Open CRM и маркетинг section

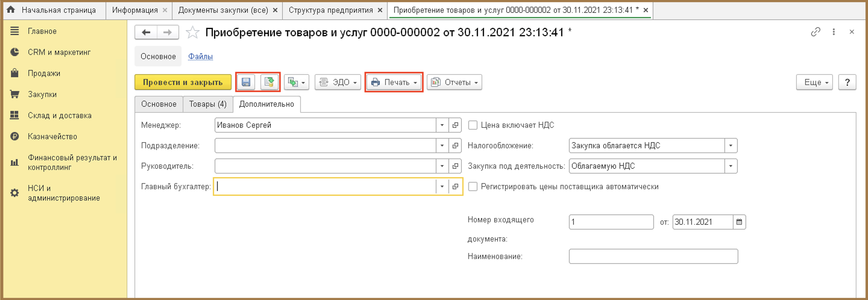pos(59,52)
